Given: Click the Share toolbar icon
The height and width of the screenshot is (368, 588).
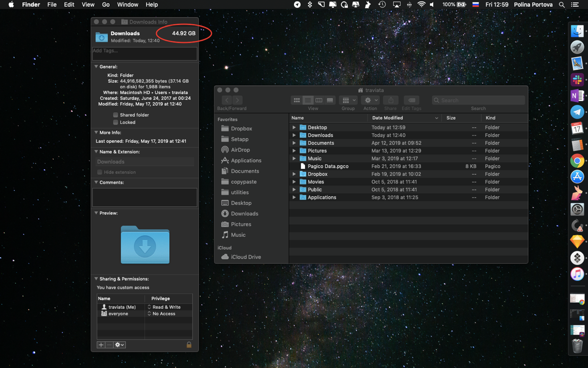Looking at the screenshot, I should point(390,100).
